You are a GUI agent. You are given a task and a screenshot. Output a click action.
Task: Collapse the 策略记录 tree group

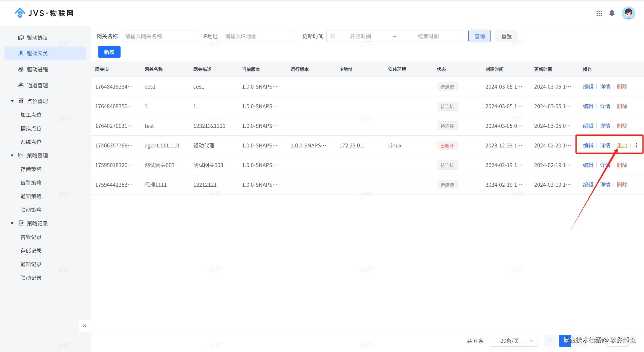click(x=12, y=223)
